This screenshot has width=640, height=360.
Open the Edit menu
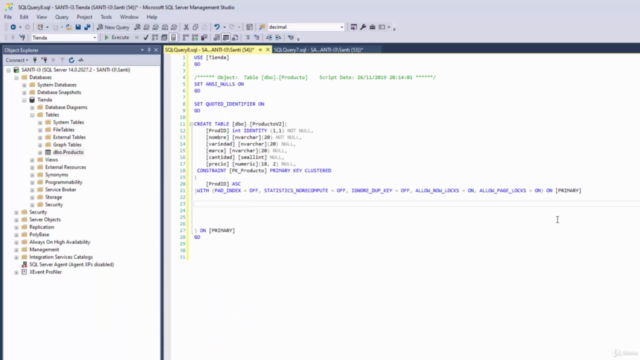tap(24, 17)
